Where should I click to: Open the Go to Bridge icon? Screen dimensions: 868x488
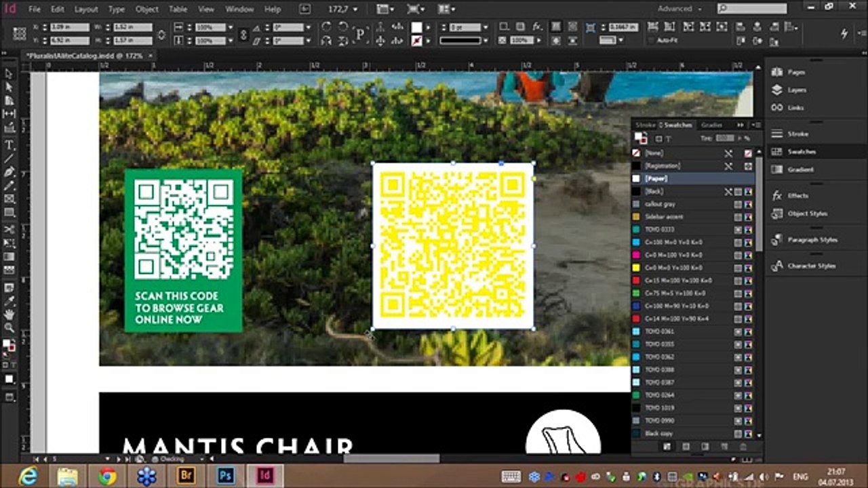coord(304,9)
